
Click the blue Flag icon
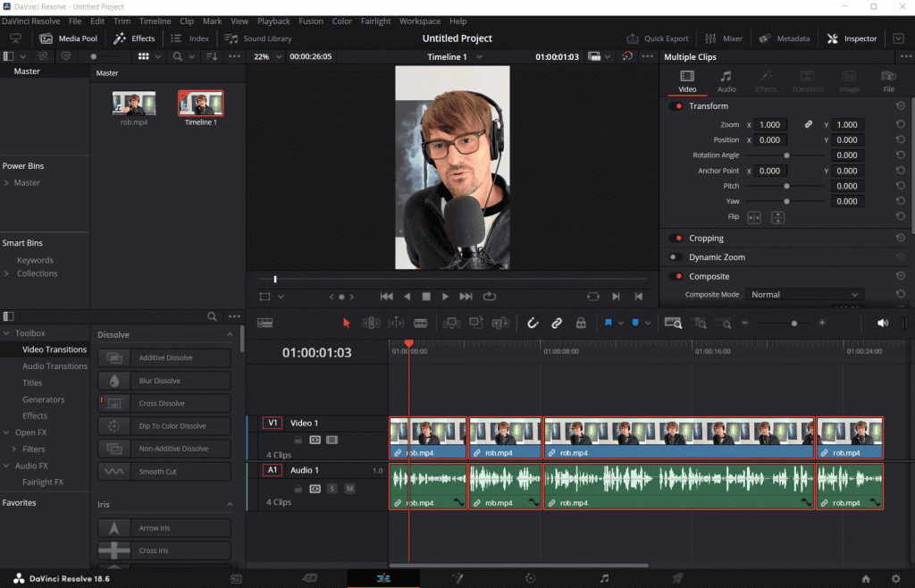click(608, 323)
